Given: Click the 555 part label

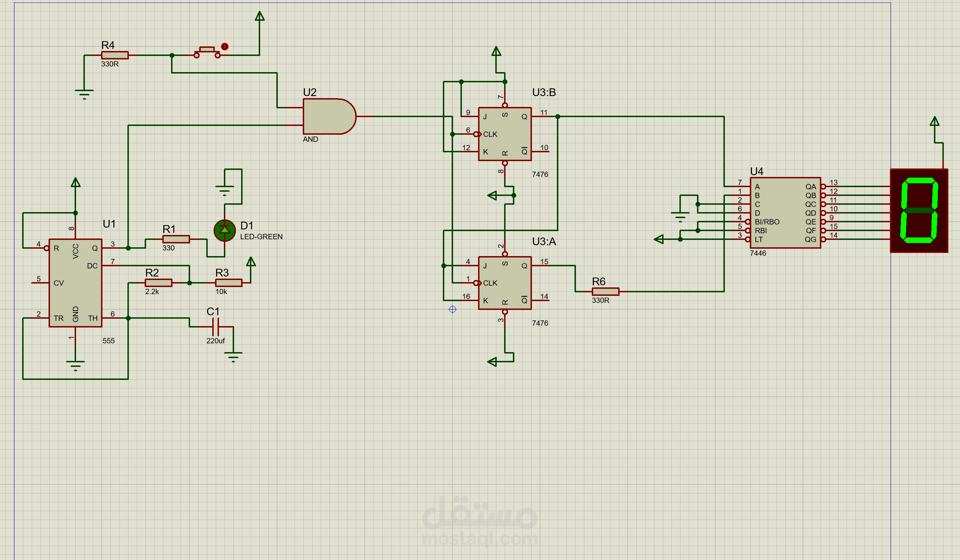Looking at the screenshot, I should [108, 341].
